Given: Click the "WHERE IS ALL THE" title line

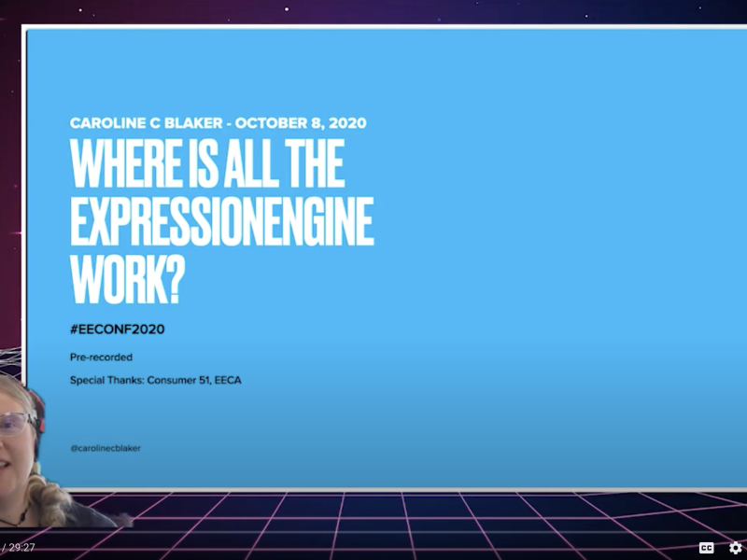Looking at the screenshot, I should 207,165.
